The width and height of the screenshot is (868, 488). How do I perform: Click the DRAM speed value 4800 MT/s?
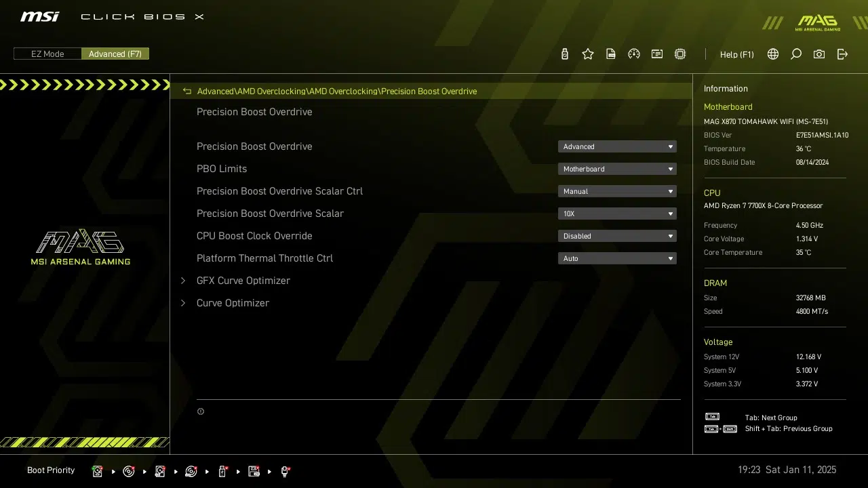[812, 312]
